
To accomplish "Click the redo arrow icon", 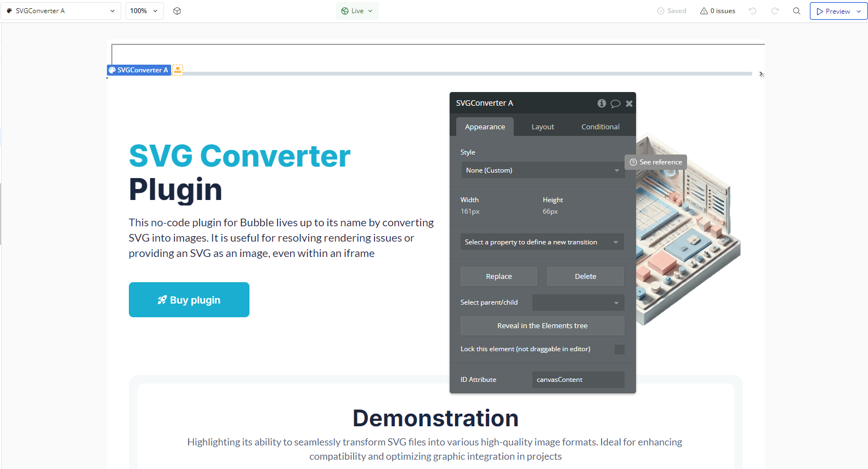I will [x=775, y=11].
